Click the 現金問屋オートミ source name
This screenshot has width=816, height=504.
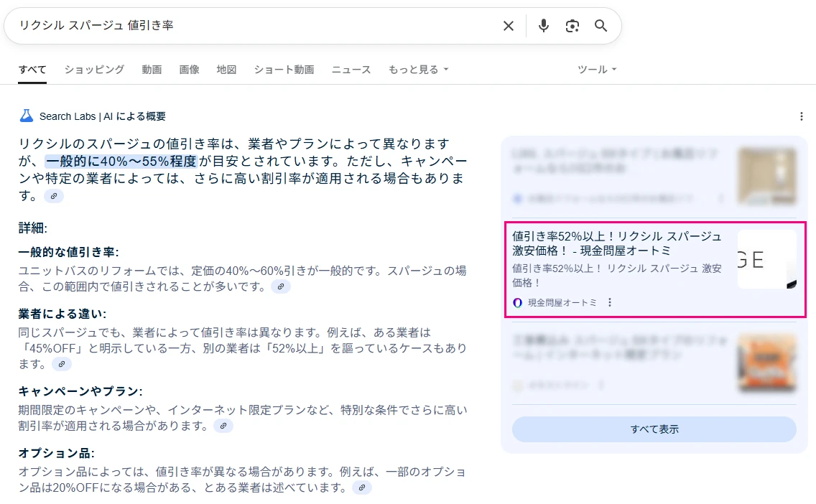(x=562, y=303)
